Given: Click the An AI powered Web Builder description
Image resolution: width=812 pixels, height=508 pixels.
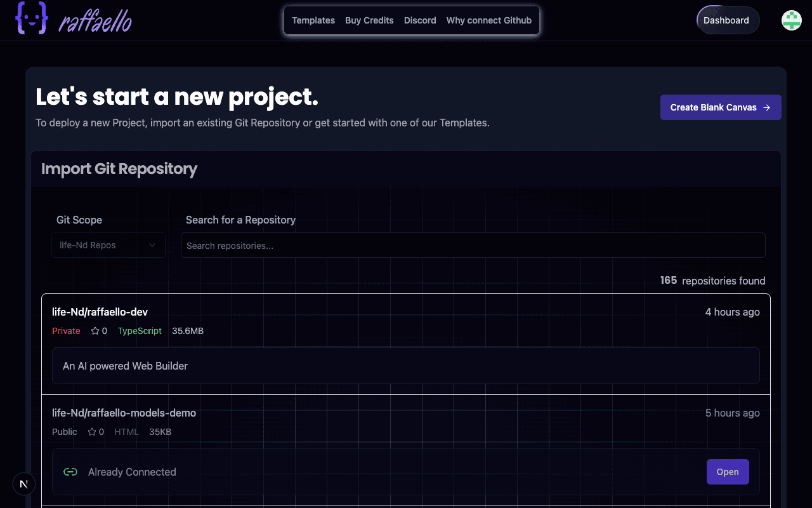Looking at the screenshot, I should tap(126, 366).
